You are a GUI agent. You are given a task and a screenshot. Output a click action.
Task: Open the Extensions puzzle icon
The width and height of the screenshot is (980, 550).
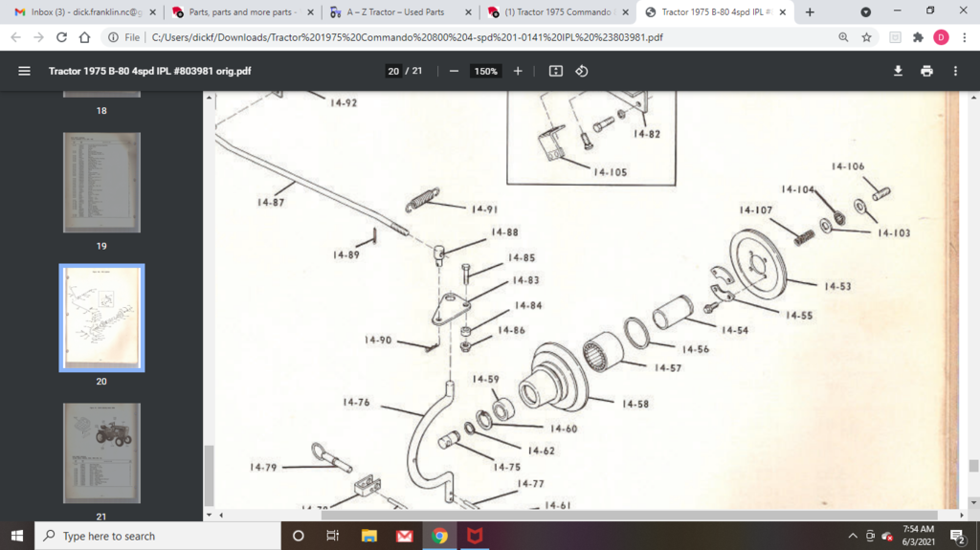[918, 37]
